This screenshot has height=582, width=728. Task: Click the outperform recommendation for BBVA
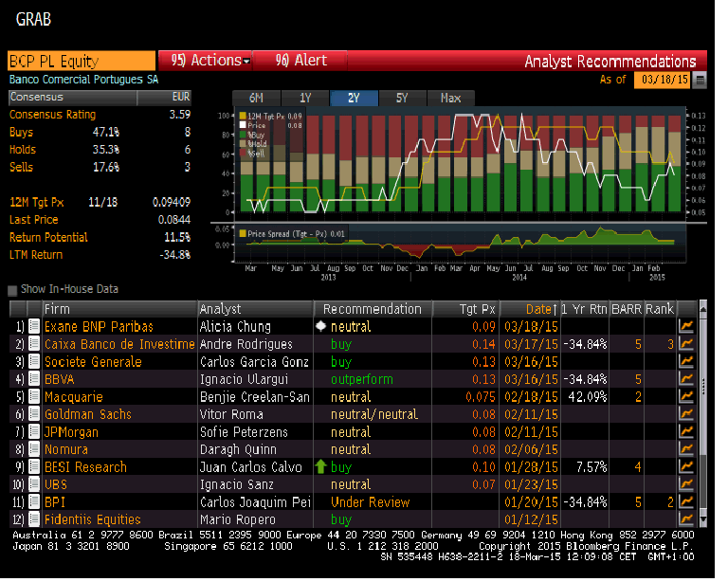(x=362, y=380)
